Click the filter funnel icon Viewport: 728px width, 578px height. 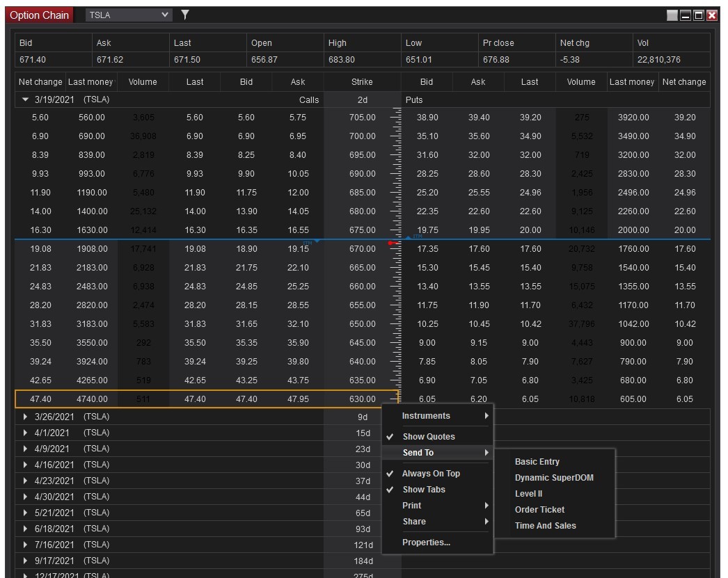[x=185, y=15]
